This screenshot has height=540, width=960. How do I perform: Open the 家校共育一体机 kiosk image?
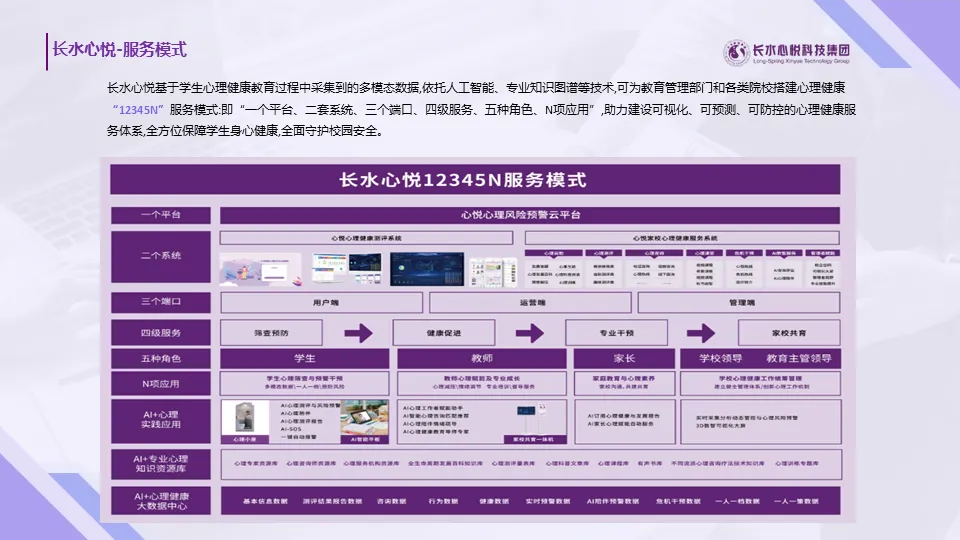pyautogui.click(x=534, y=422)
